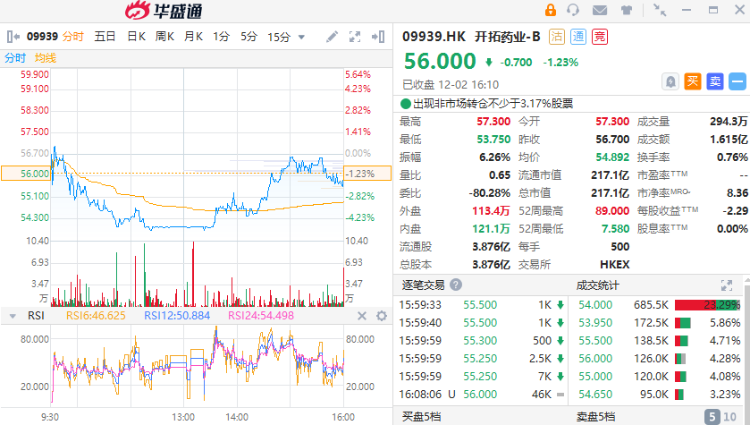The height and width of the screenshot is (425, 750).
Task: Toggle the RSI12 line label
Action: tap(177, 316)
